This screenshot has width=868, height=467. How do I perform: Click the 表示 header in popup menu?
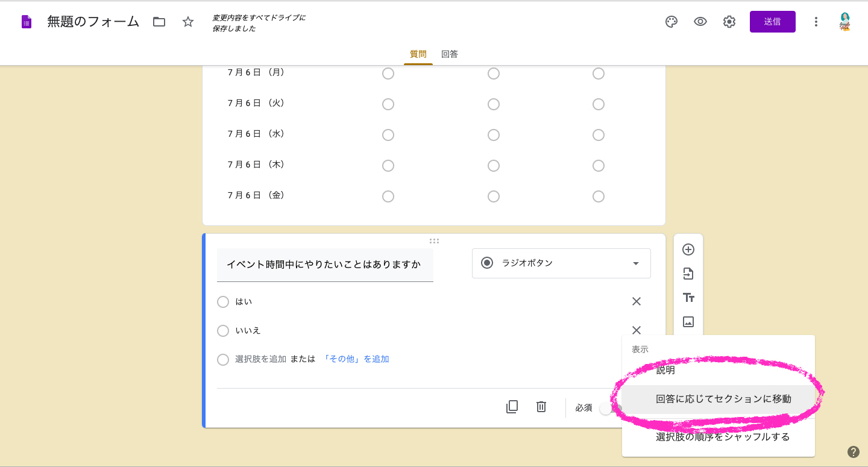(640, 349)
